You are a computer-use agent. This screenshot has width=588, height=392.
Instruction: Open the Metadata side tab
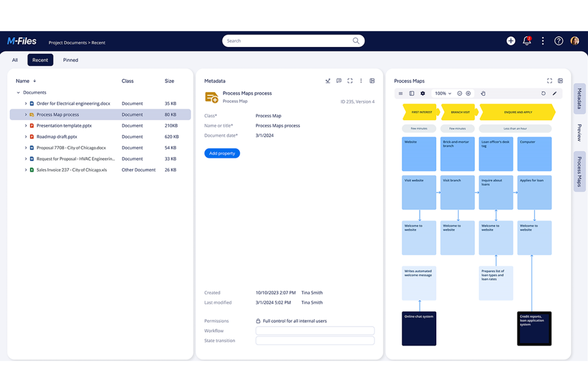(579, 98)
